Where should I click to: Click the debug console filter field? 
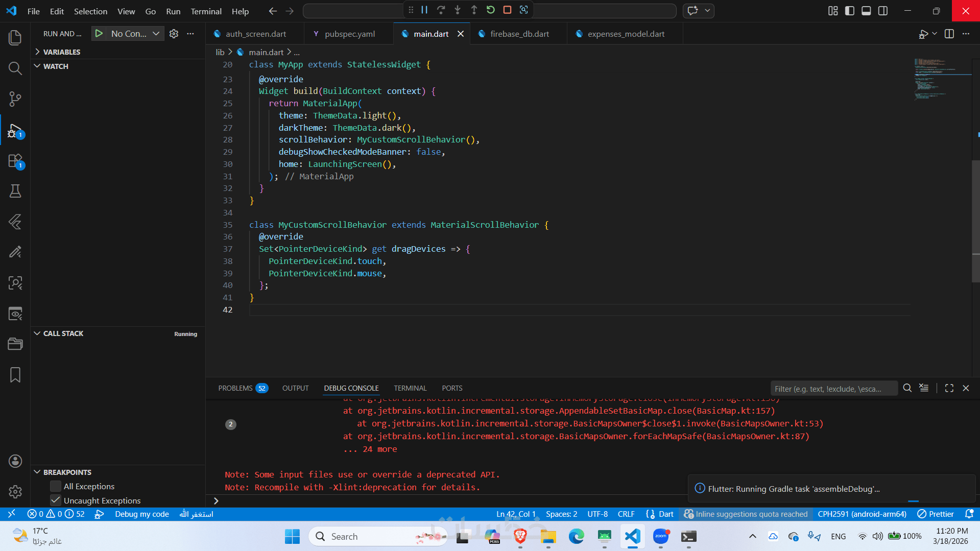[833, 389]
